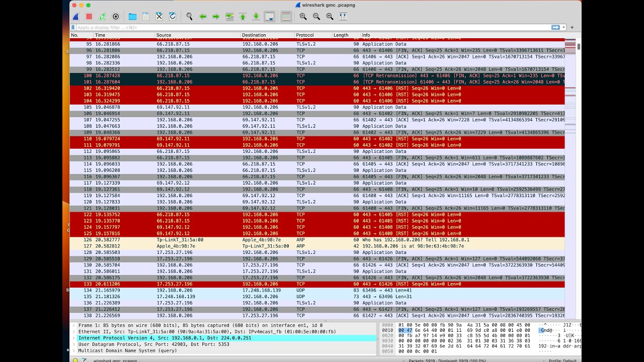Go to a specified packet

pos(229,17)
